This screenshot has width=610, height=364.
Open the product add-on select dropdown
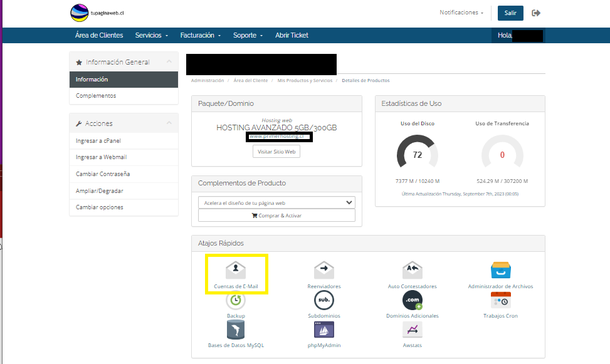tap(276, 202)
